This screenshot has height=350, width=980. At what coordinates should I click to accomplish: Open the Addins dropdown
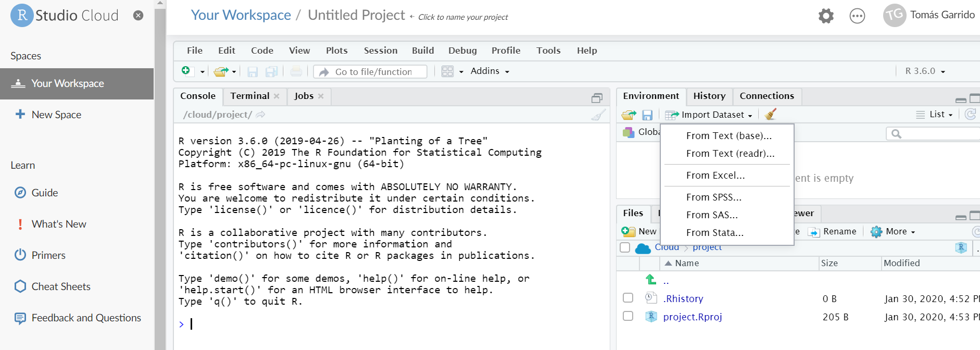489,71
